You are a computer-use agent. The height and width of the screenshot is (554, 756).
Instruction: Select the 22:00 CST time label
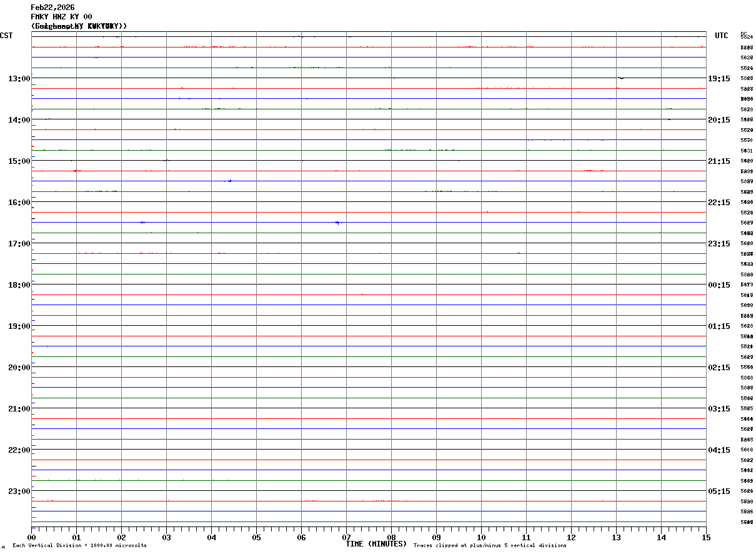click(x=19, y=450)
